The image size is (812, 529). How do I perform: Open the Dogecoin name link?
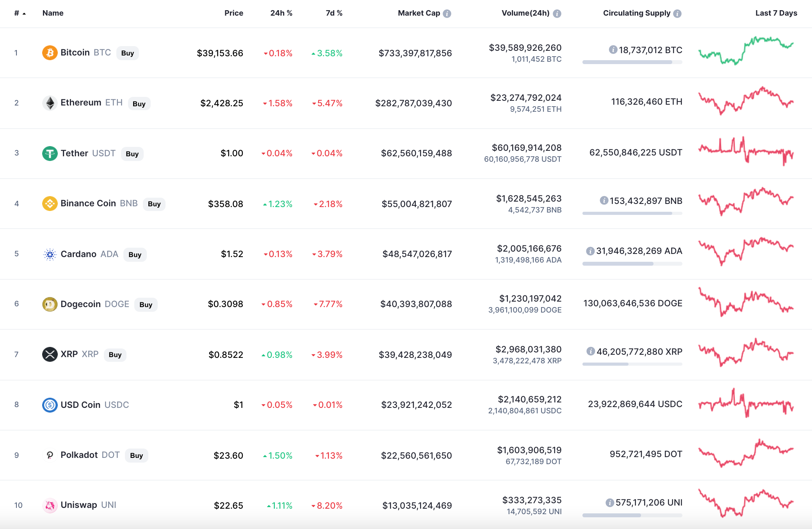point(80,304)
